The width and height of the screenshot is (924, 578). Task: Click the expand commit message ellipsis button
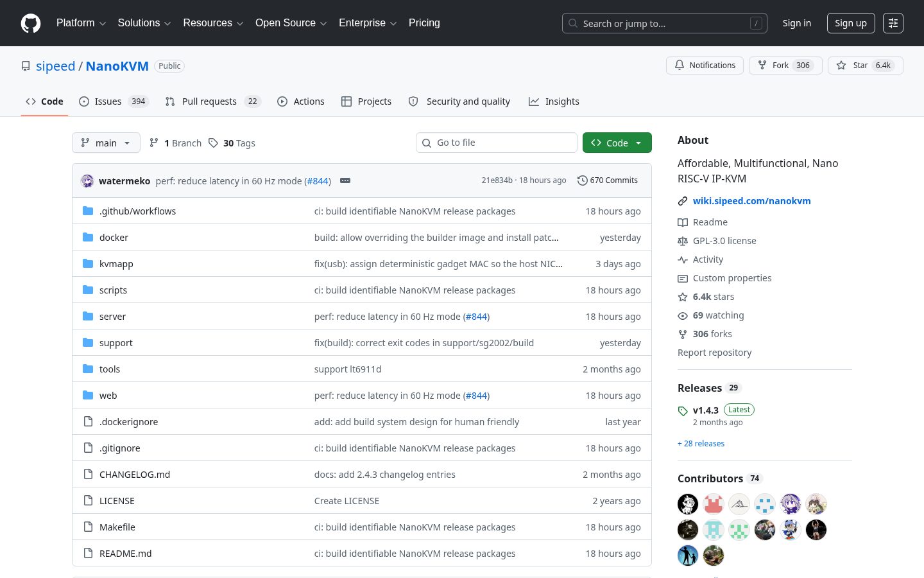tap(345, 180)
